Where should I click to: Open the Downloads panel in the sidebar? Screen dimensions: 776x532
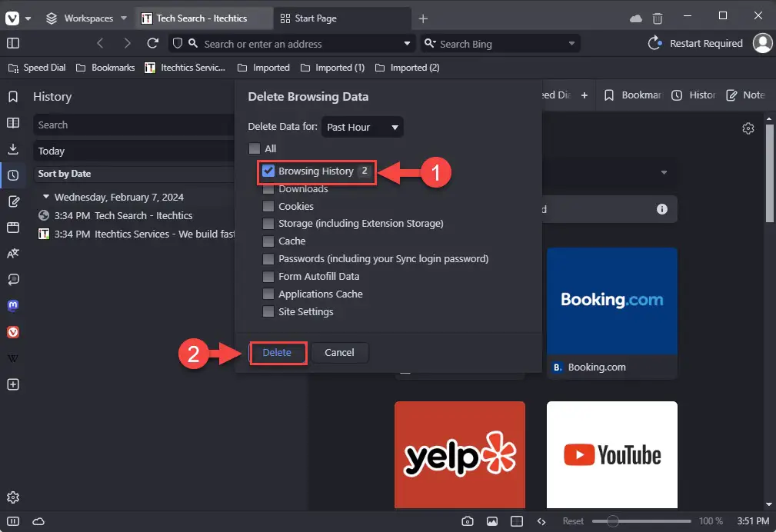[12, 149]
